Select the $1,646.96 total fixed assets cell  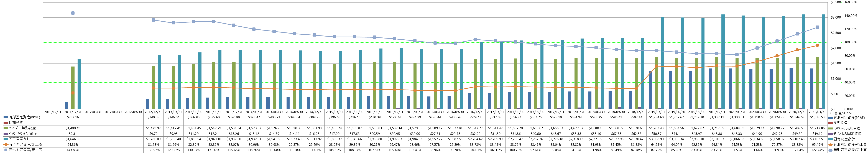pos(73,139)
